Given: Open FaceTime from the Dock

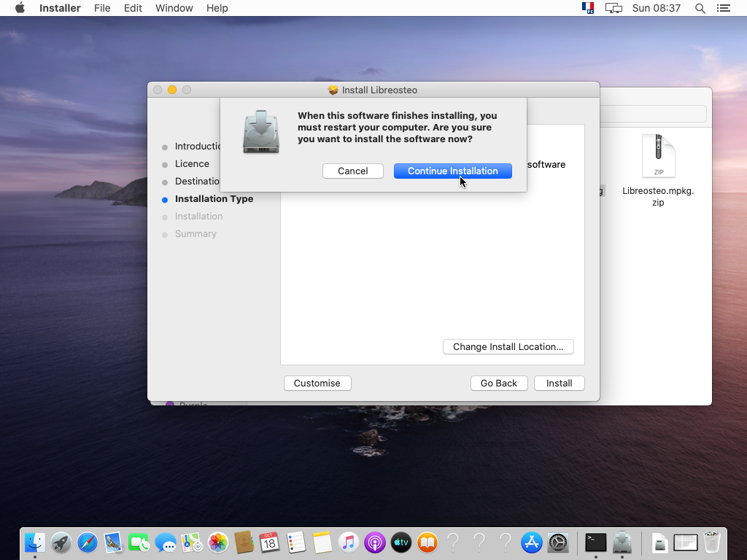Looking at the screenshot, I should tap(139, 542).
